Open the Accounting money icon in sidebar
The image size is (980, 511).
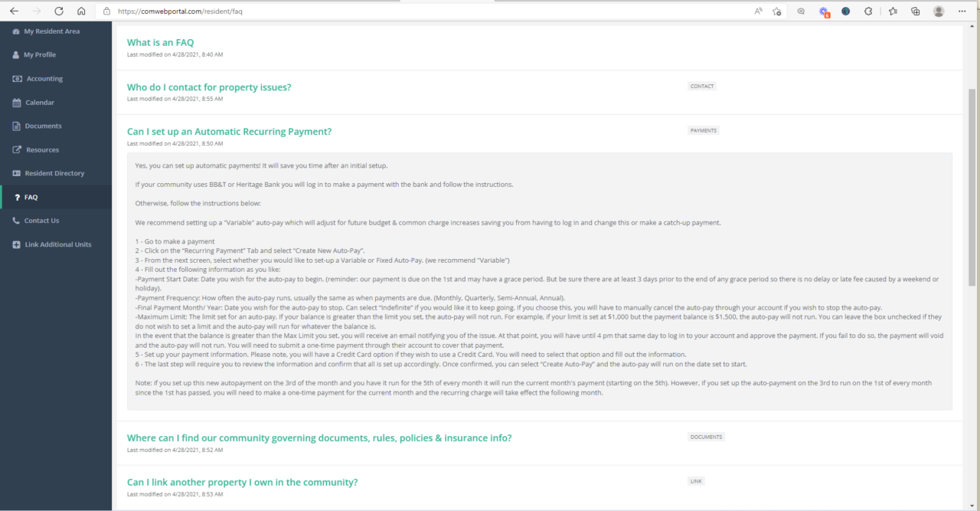pos(17,79)
